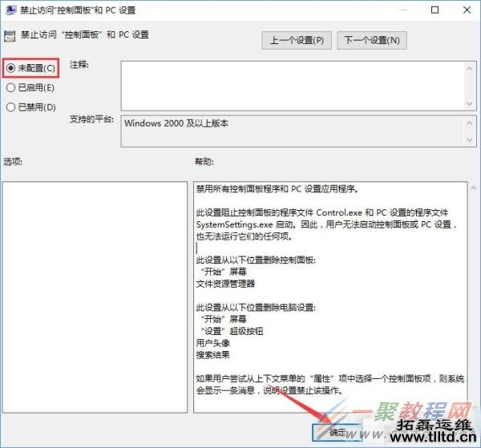Image resolution: width=481 pixels, height=448 pixels.
Task: Click the 禁用所有控制面板程序和 PC 设置应用程序 line
Action: [277, 188]
